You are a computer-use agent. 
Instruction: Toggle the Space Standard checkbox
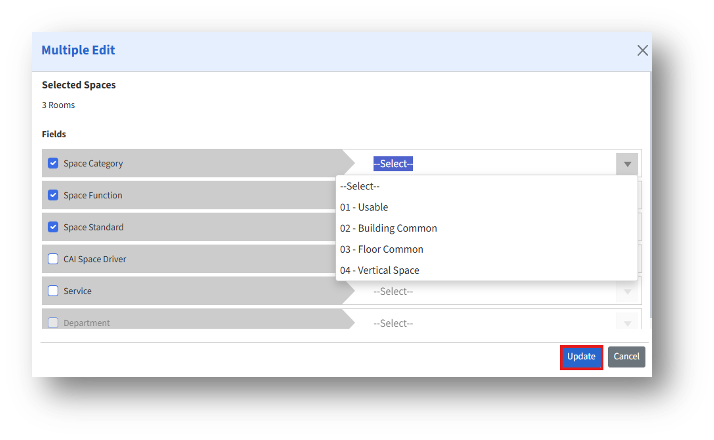click(x=53, y=227)
